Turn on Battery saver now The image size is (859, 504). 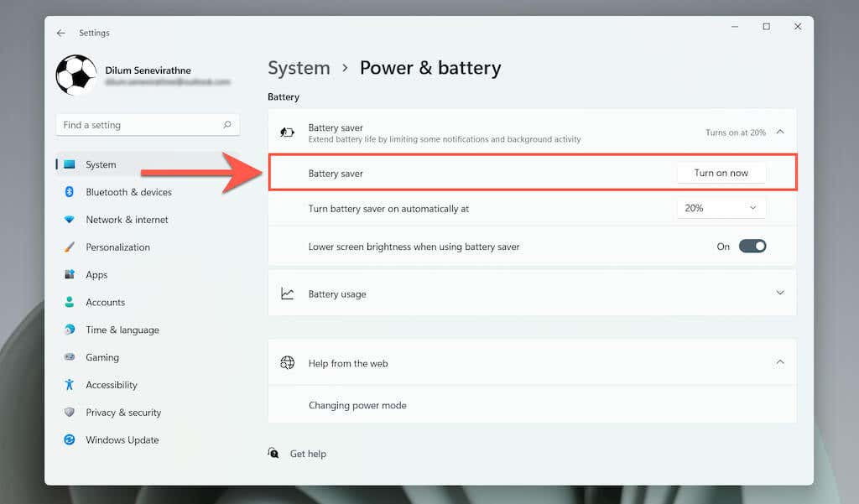(721, 173)
